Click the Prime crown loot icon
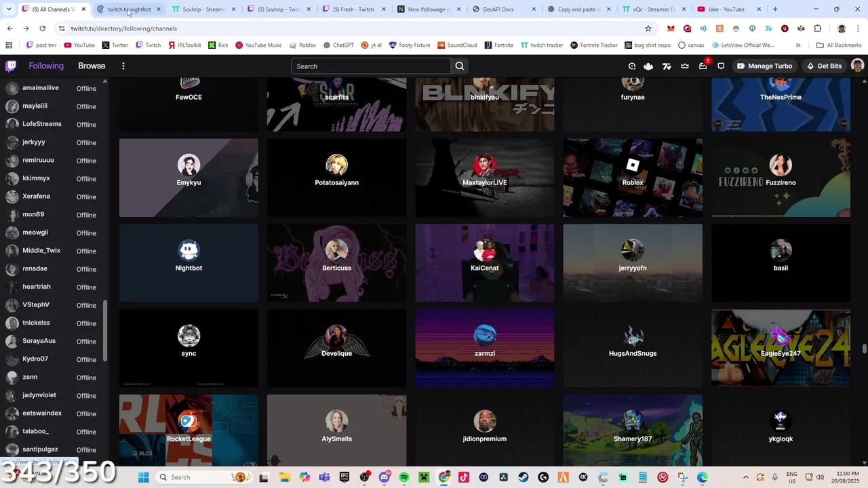The image size is (868, 488). point(685,66)
